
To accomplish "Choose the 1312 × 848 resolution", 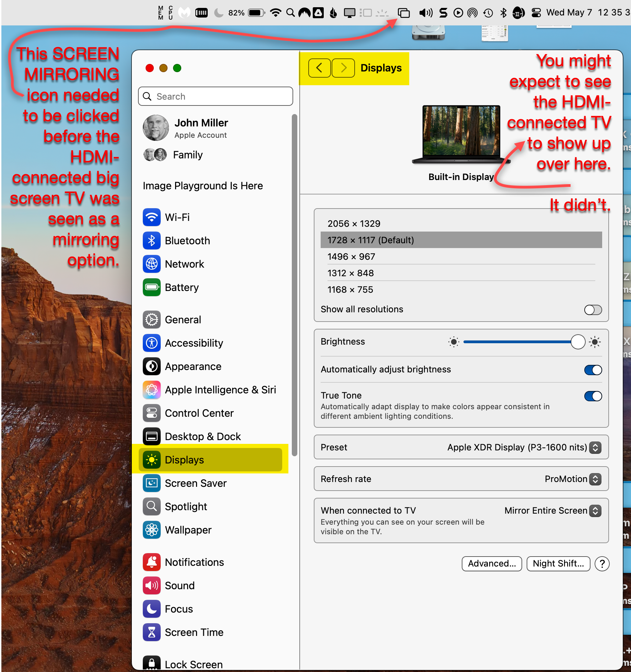I will pos(461,273).
